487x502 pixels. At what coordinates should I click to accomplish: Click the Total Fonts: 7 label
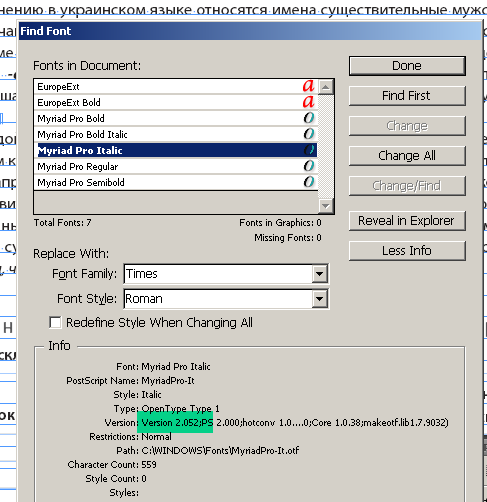coord(63,223)
